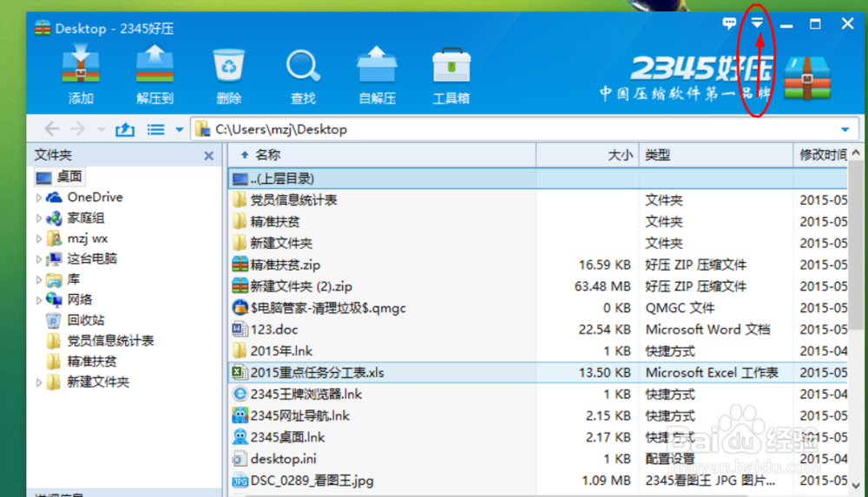
Task: Open the navigation history dropdown arrow
Action: coord(101,129)
